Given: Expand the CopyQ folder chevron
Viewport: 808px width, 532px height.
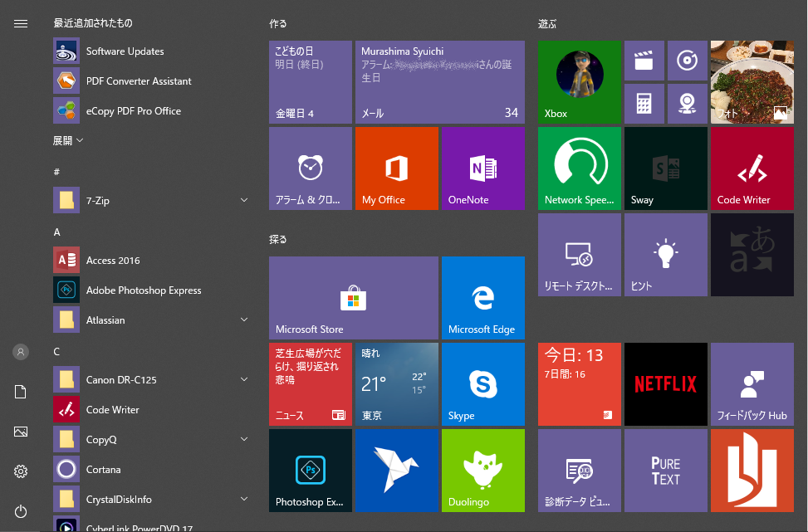Looking at the screenshot, I should (244, 439).
